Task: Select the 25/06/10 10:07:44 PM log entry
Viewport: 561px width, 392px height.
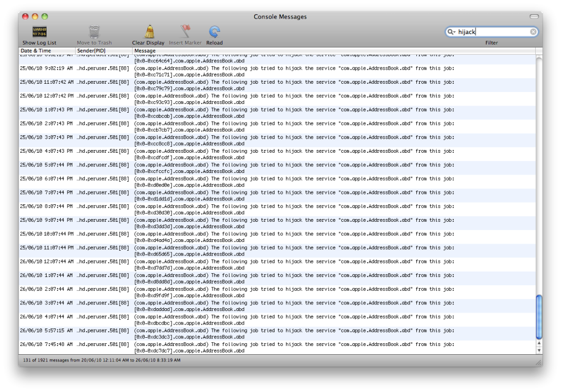Action: (277, 237)
